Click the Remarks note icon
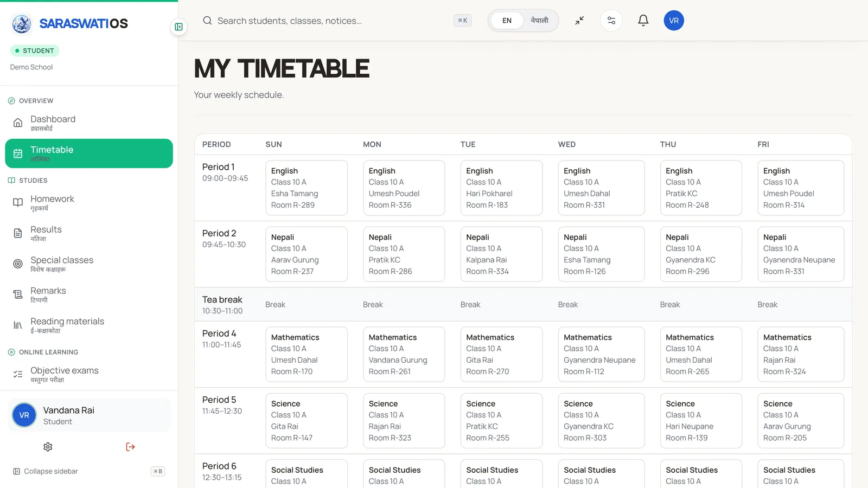The image size is (868, 488). 18,294
